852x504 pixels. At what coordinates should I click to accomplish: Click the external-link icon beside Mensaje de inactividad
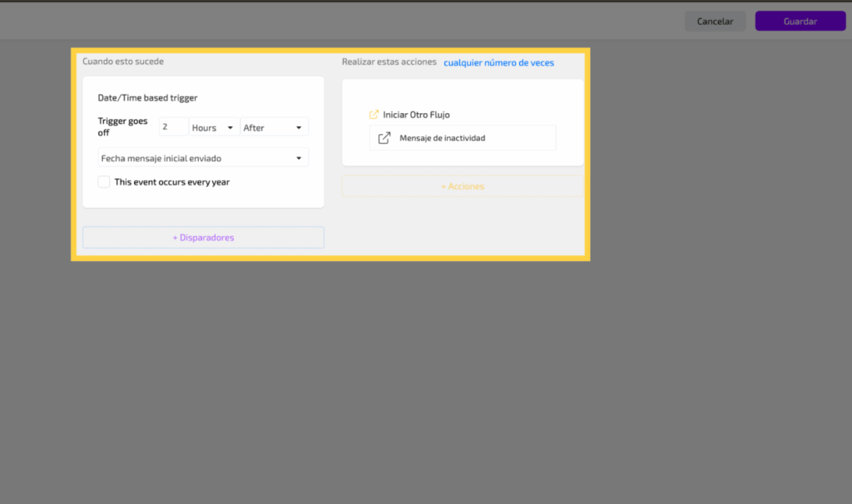click(x=384, y=138)
